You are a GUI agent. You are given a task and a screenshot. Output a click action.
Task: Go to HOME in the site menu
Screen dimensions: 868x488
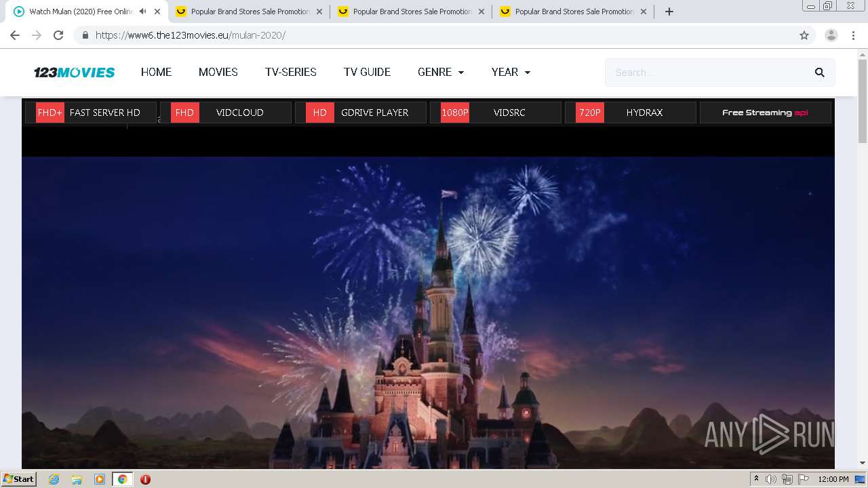click(156, 72)
